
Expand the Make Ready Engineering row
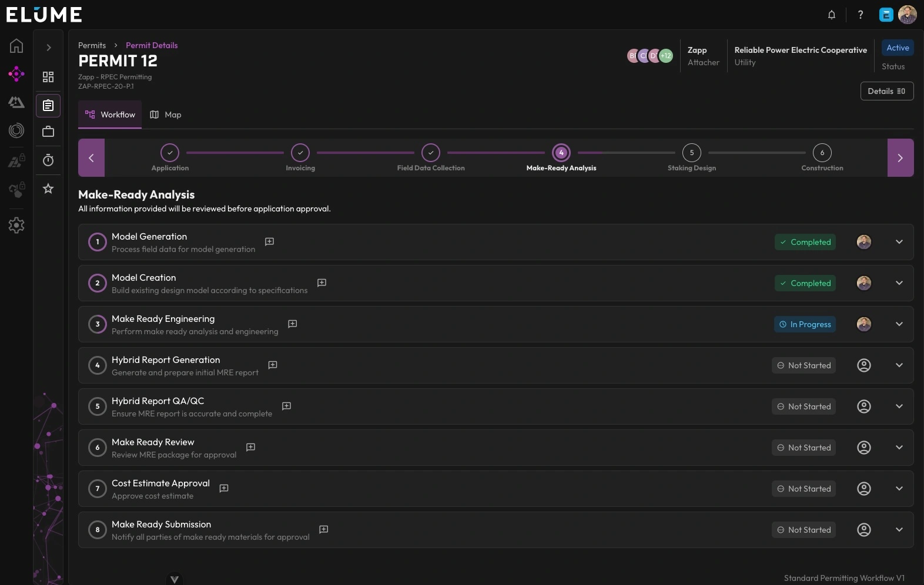click(899, 324)
